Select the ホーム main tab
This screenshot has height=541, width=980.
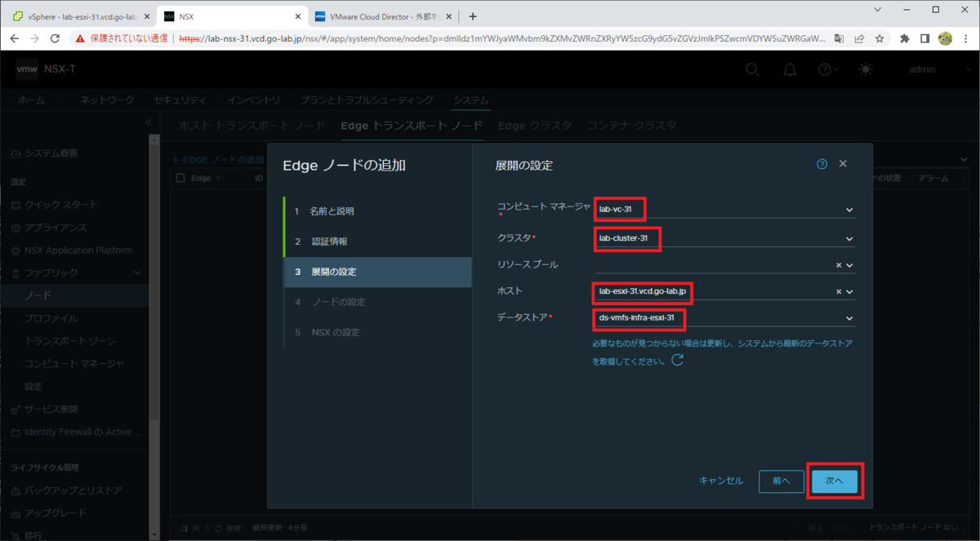click(x=32, y=100)
